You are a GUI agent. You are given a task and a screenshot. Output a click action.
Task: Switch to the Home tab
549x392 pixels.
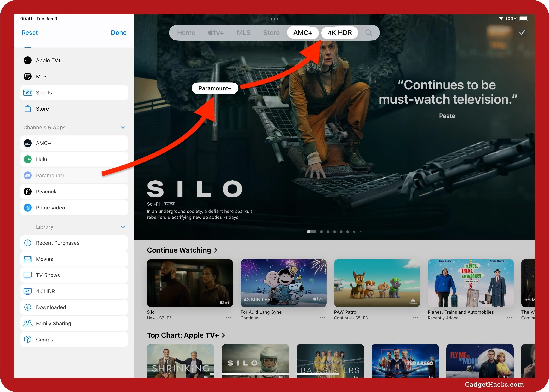pyautogui.click(x=186, y=33)
